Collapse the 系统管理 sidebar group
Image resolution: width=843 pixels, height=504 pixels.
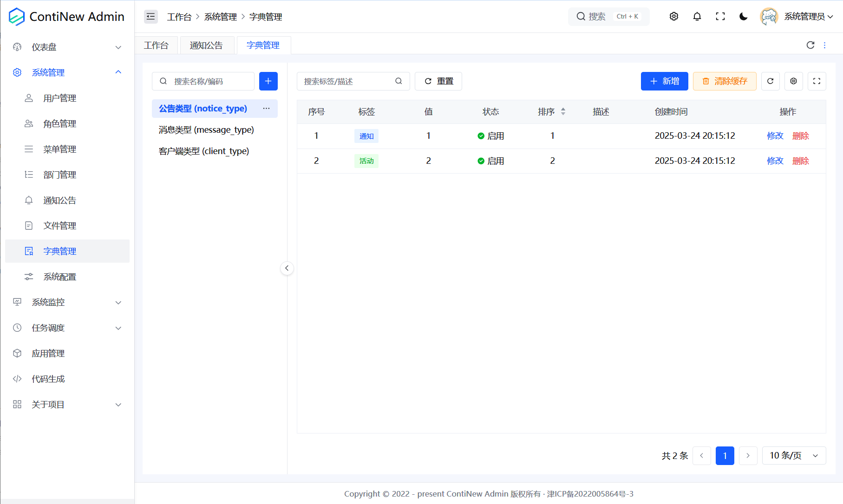click(x=67, y=72)
